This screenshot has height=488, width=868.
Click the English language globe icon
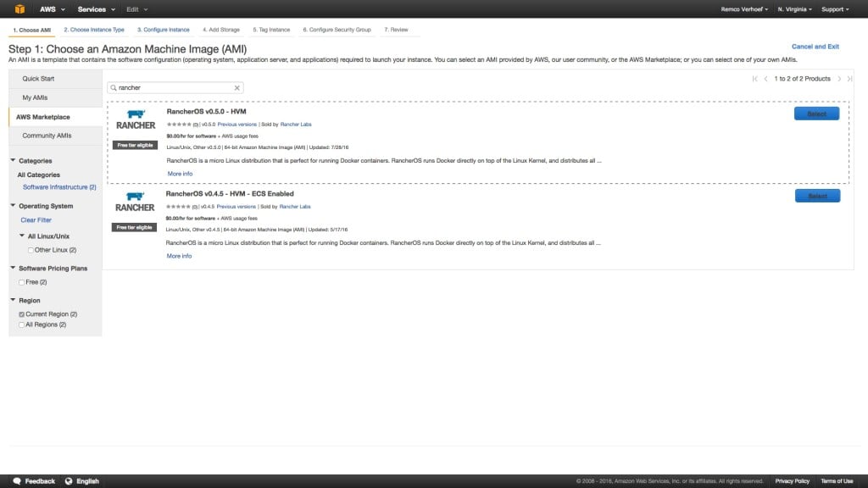tap(69, 481)
